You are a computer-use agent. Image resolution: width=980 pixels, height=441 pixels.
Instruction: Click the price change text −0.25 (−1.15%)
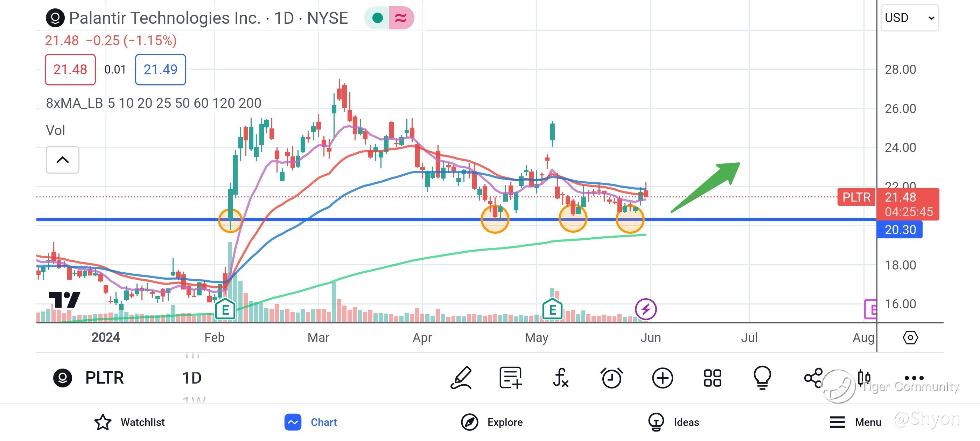coord(131,40)
